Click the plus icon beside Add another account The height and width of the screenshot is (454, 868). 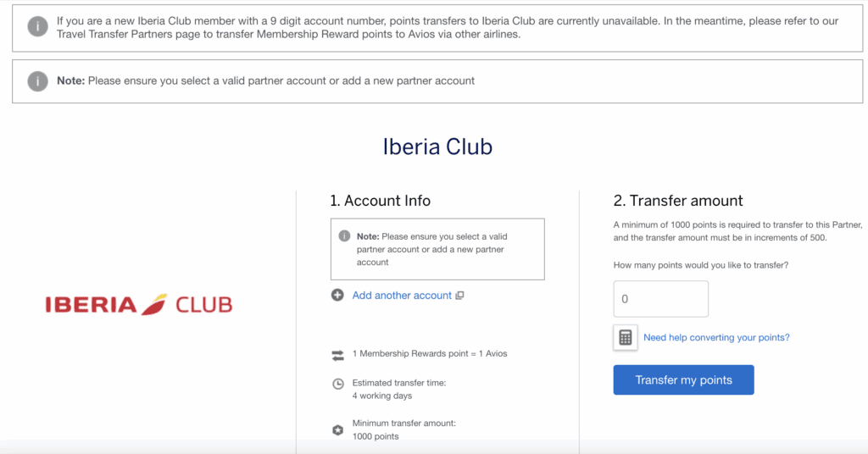[337, 295]
